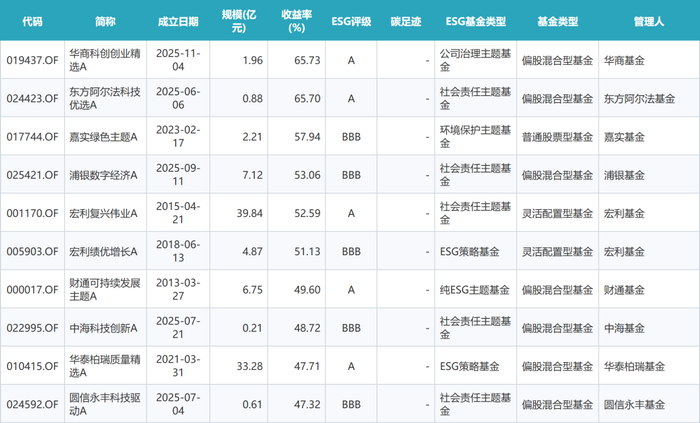Click the date 2025-11-04

click(178, 60)
